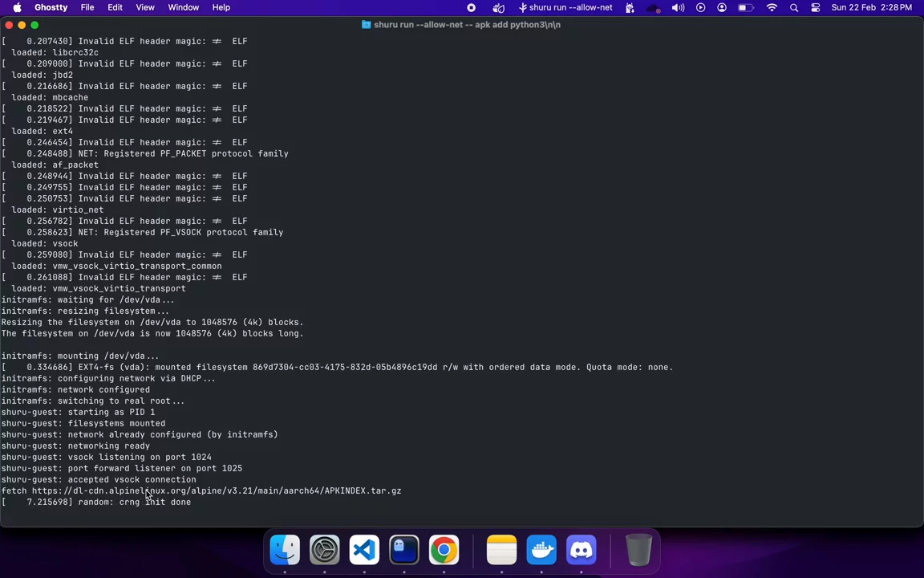Image resolution: width=924 pixels, height=578 pixels.
Task: Click the APKINDEX.tar.gz fetch URL
Action: (217, 490)
